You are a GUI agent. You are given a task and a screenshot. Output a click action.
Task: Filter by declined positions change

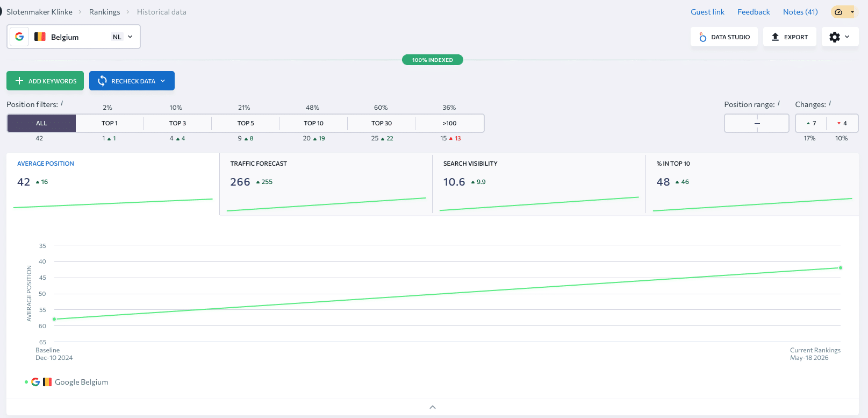pyautogui.click(x=842, y=123)
